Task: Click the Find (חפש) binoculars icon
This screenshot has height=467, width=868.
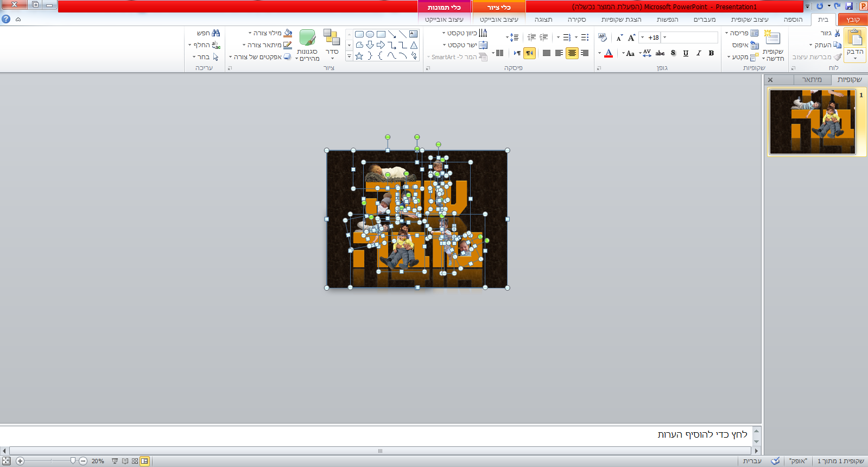Action: click(216, 33)
